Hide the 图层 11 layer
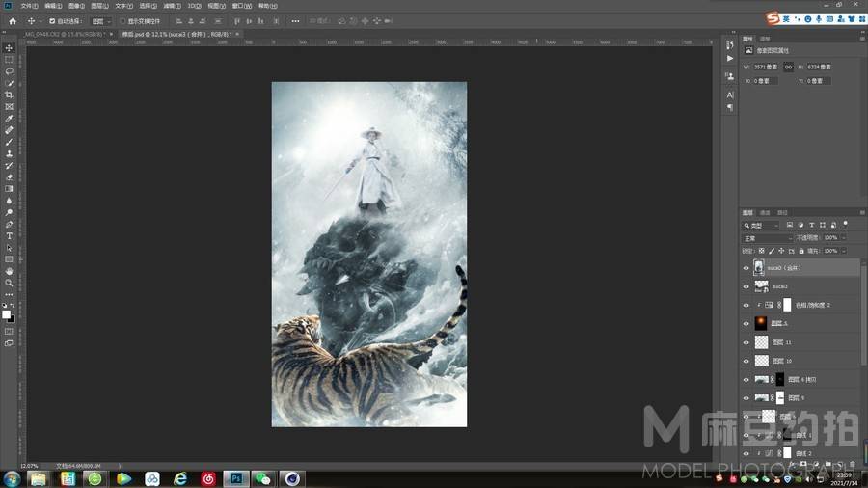The width and height of the screenshot is (868, 488). (x=746, y=342)
